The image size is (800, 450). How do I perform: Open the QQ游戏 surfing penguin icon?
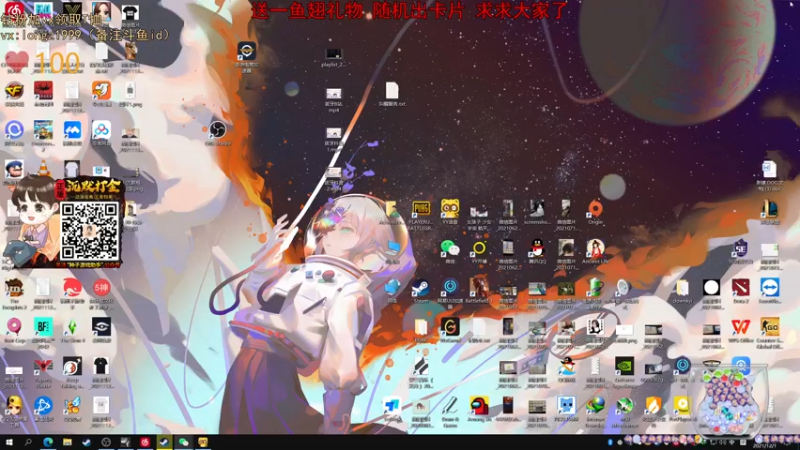click(566, 366)
